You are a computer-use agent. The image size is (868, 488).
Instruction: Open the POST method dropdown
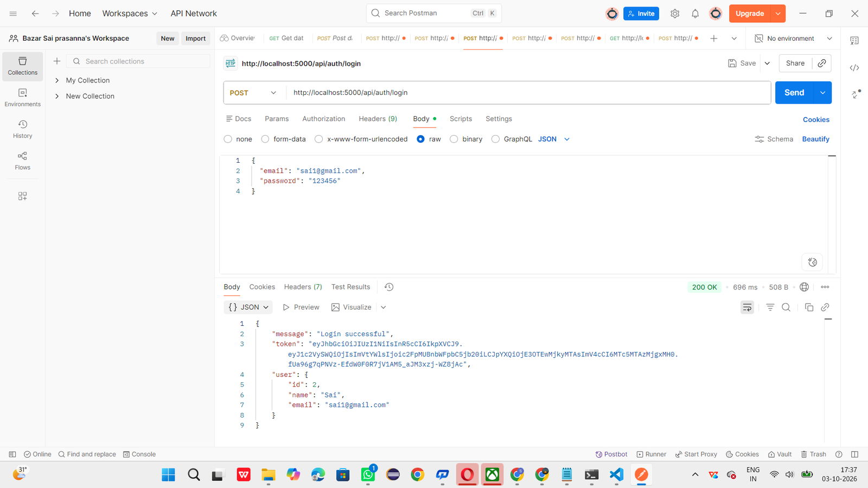(253, 93)
